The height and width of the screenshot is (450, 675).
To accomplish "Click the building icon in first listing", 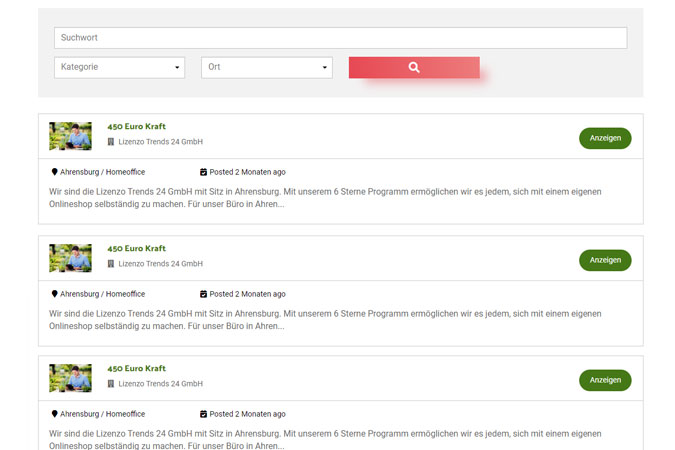I will tap(111, 142).
